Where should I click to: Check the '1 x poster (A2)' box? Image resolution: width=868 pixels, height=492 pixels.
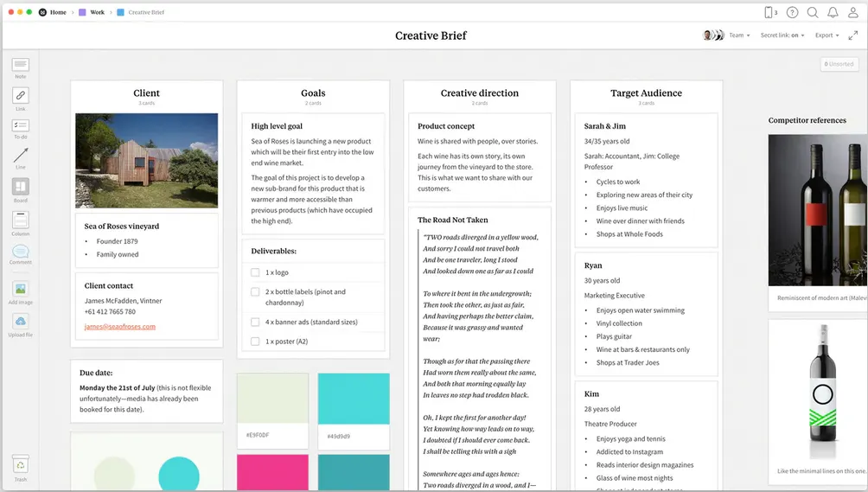coord(255,342)
